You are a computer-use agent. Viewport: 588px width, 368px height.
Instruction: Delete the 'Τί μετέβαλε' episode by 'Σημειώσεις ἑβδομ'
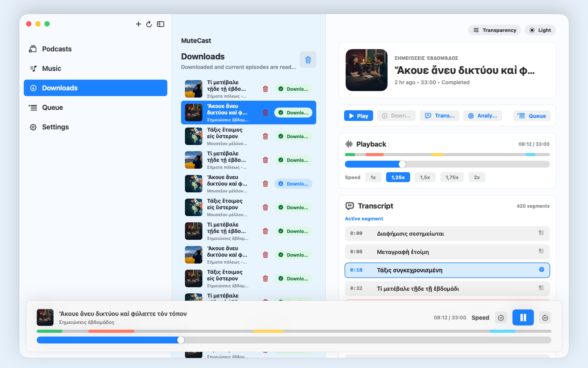[265, 231]
